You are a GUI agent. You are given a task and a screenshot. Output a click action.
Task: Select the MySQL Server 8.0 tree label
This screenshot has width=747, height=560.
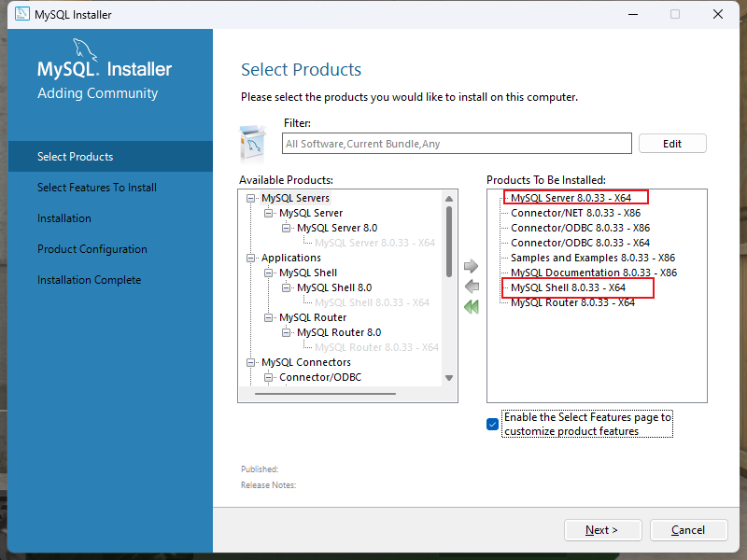[x=337, y=228]
